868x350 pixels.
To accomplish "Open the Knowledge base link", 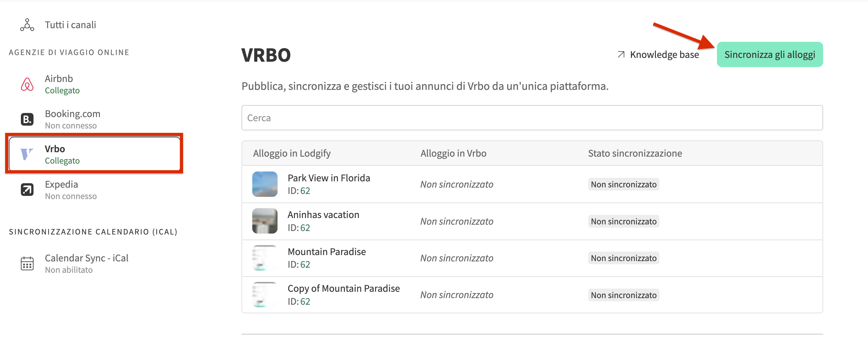I will tap(664, 55).
